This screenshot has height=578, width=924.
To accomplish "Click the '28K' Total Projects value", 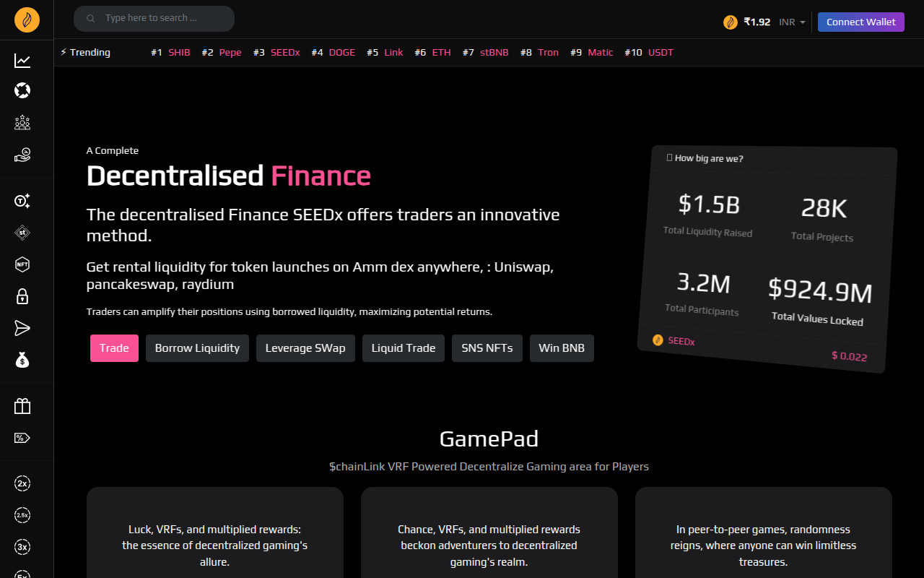I will pyautogui.click(x=824, y=209).
